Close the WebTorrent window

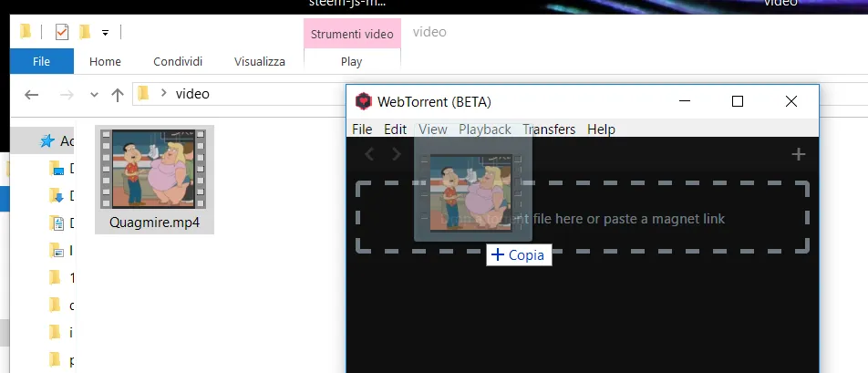pos(791,101)
